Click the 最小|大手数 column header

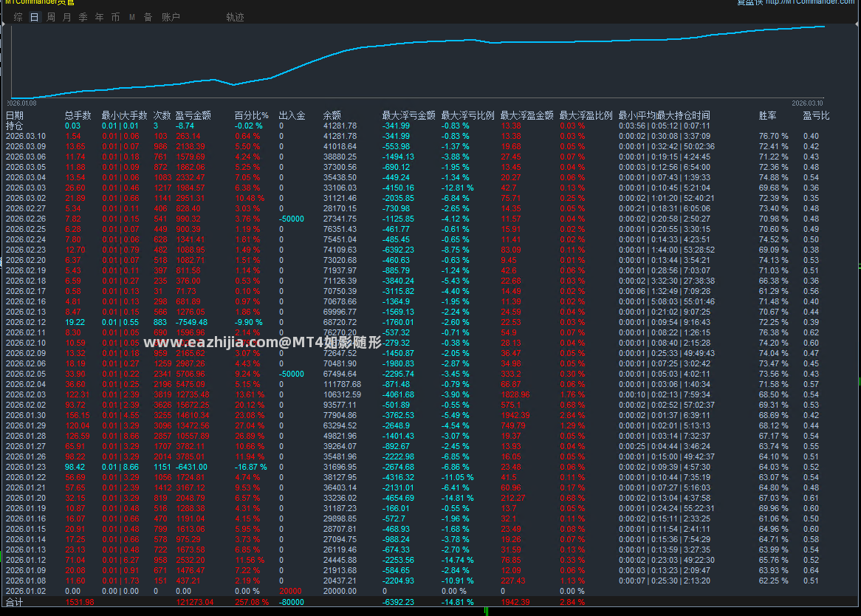tap(124, 115)
